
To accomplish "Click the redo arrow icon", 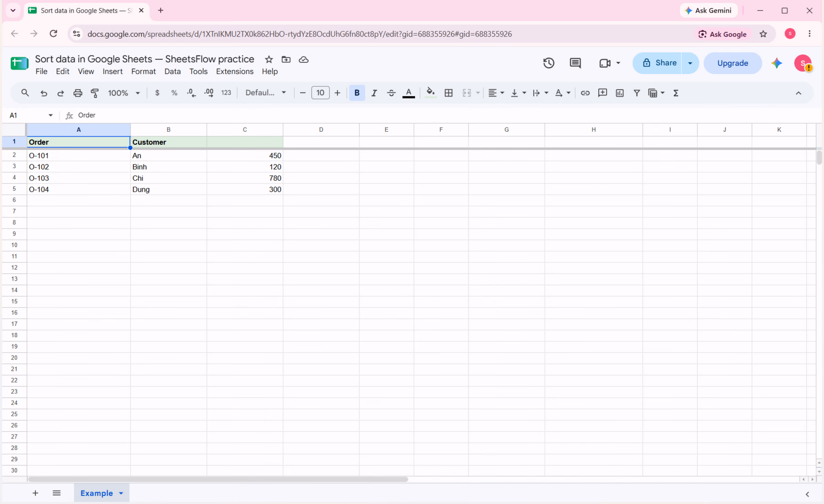I will (x=60, y=93).
